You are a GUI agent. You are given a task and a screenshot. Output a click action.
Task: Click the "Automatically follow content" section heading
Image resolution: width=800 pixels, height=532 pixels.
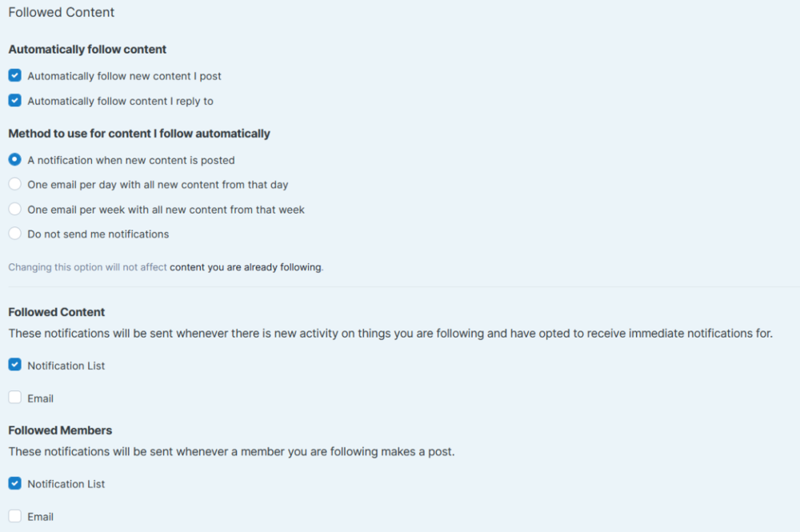86,49
